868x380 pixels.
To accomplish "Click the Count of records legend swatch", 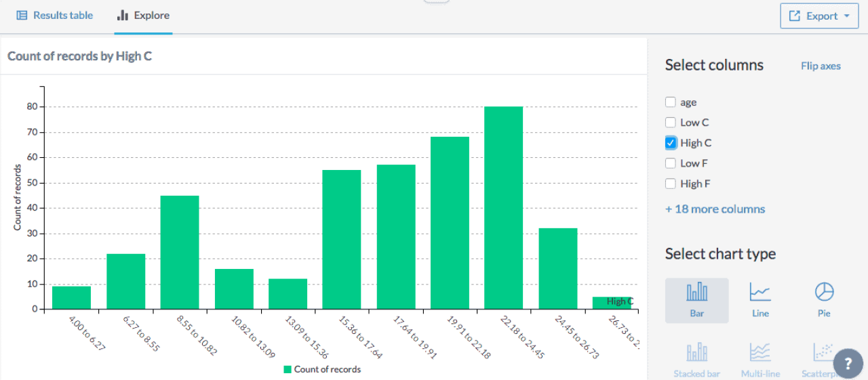I will click(288, 370).
